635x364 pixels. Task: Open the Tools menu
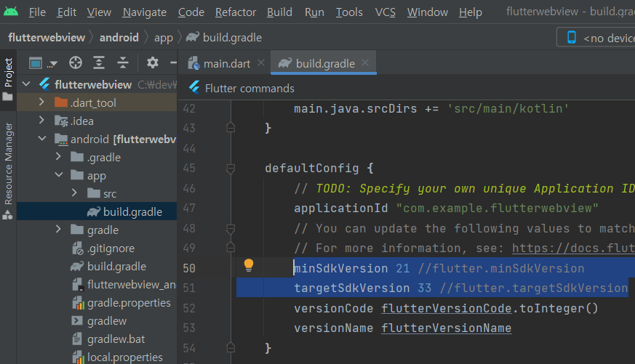[349, 12]
